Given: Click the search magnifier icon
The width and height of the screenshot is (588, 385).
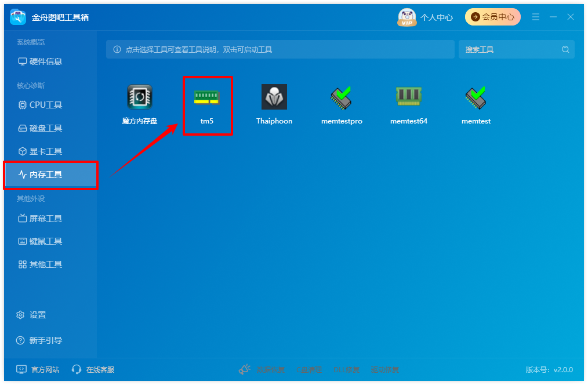Looking at the screenshot, I should click(565, 49).
